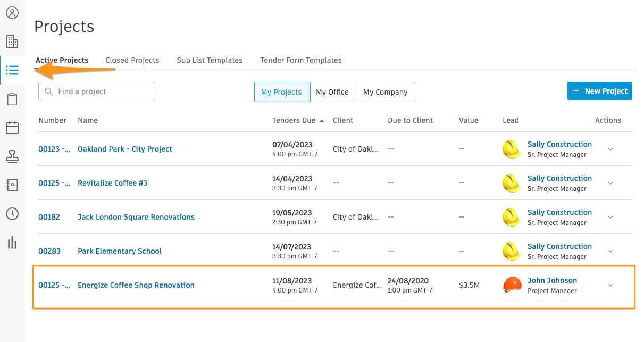Screen dimensions: 644x342
Task: Click the 14/07/2023 tenders due date
Action: (x=292, y=247)
